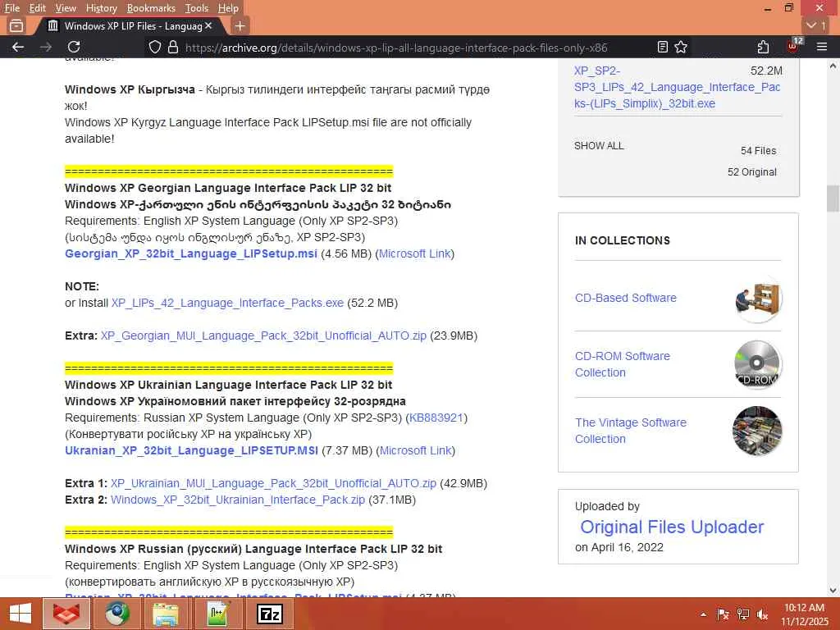The height and width of the screenshot is (630, 840).
Task: Click the CD-Based Software thumbnail image
Action: pos(757,299)
